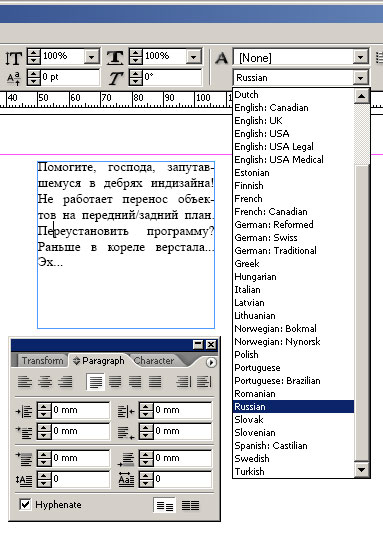Align paragraph left

tap(25, 382)
